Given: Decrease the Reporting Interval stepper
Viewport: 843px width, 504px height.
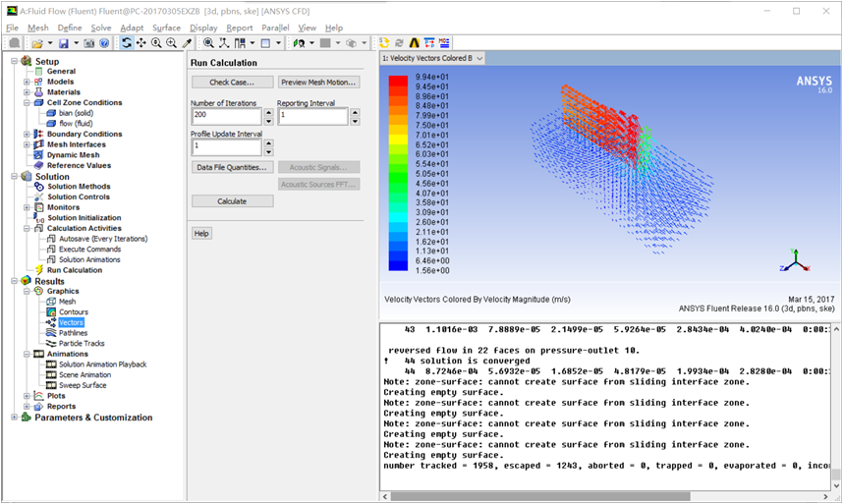Looking at the screenshot, I should 355,122.
